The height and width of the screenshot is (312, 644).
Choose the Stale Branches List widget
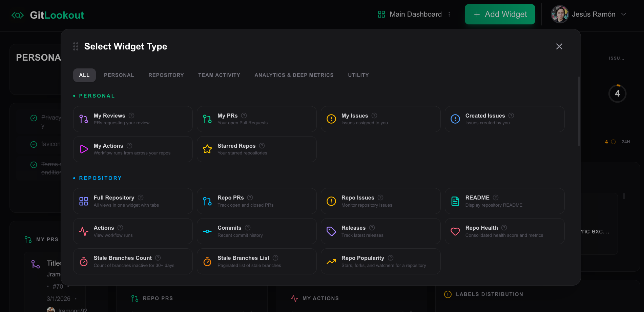(x=257, y=262)
